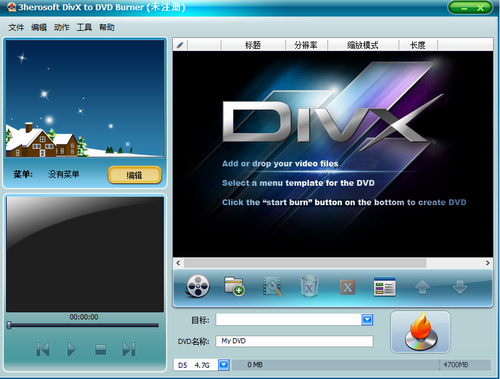This screenshot has width=500, height=379.
Task: Close the DivX to DVD Burner window
Action: 480,8
